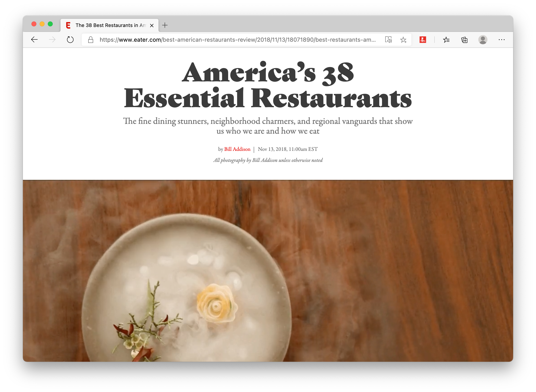Close the 38 Best Restaurants tab
Screen dimensions: 536x392
(152, 25)
